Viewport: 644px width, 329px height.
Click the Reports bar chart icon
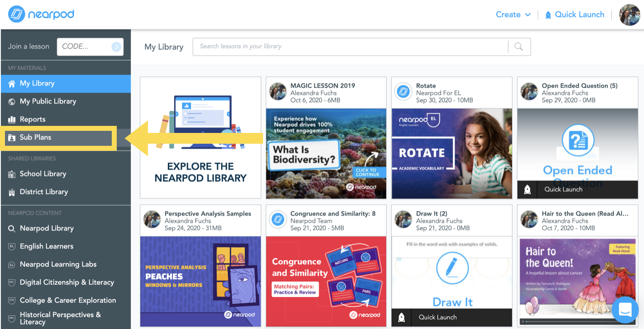(x=12, y=120)
